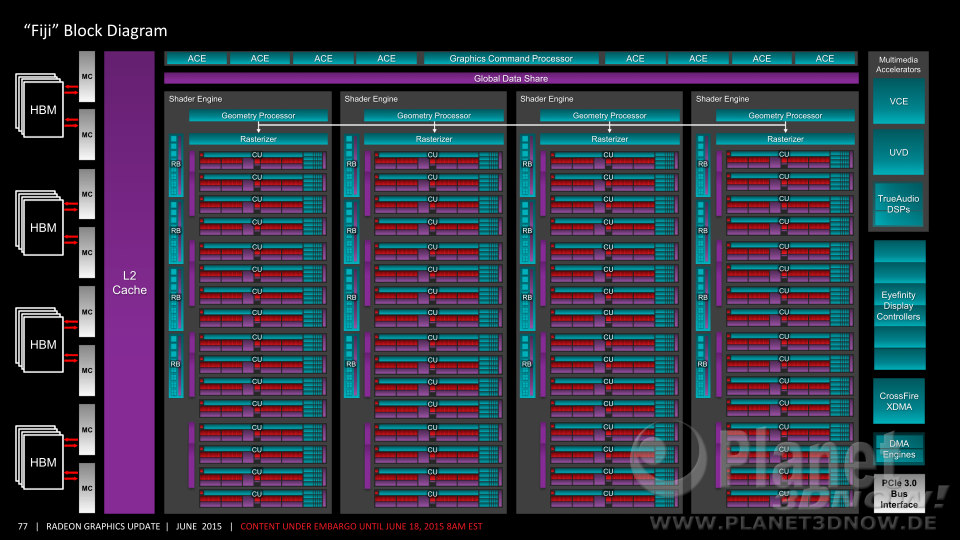Click the Graphics Command Processor block
This screenshot has height=540, width=960.
click(511, 58)
